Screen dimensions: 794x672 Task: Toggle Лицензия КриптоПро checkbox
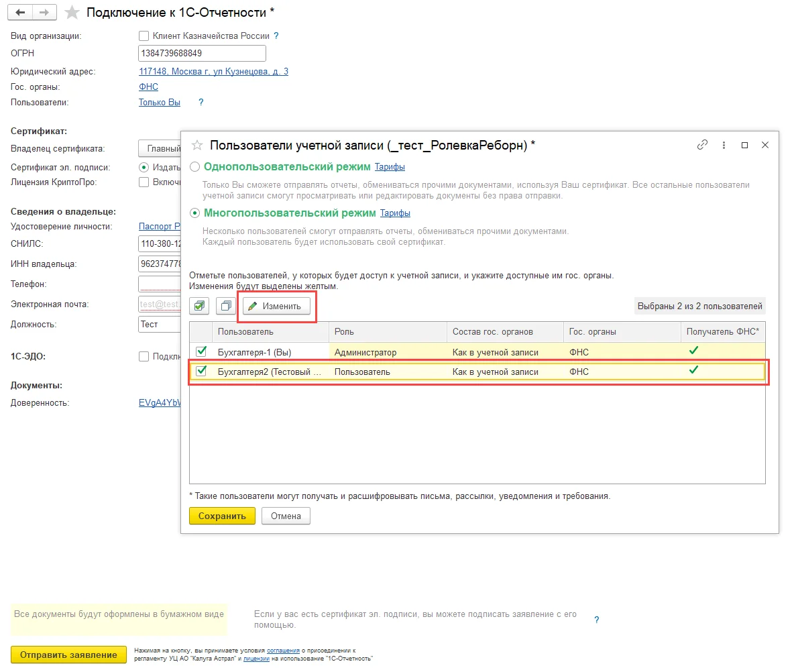pos(144,182)
